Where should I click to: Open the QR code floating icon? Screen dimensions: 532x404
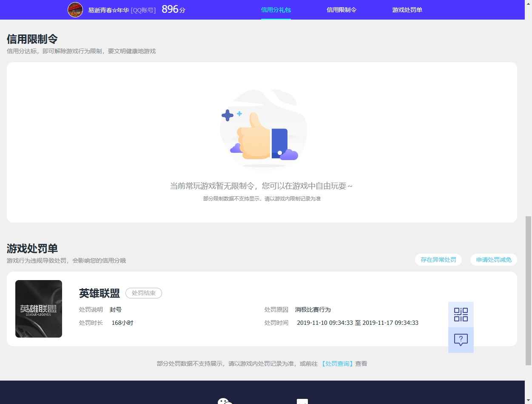(x=461, y=315)
